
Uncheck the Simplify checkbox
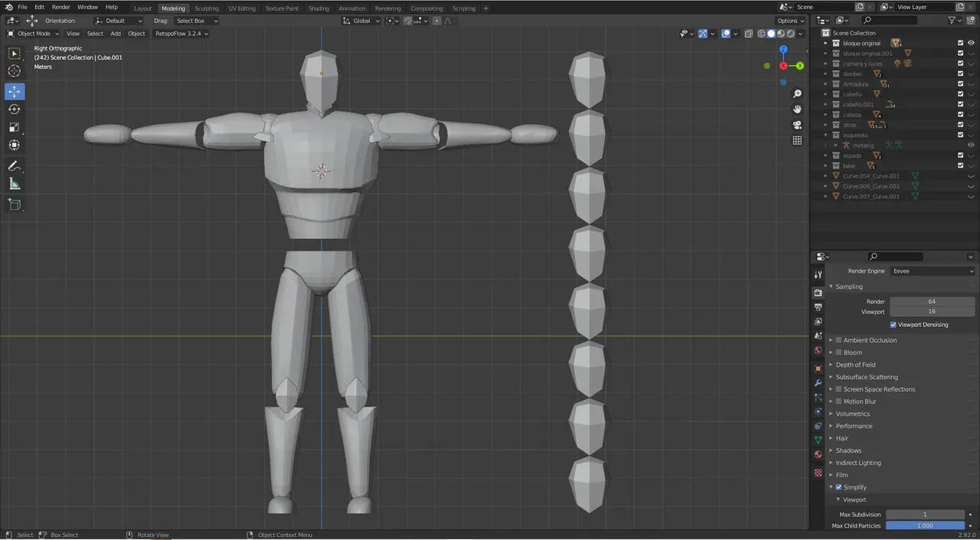839,487
